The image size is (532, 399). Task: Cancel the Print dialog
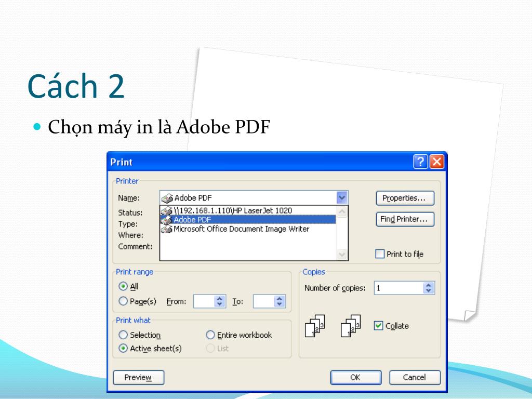pyautogui.click(x=415, y=378)
